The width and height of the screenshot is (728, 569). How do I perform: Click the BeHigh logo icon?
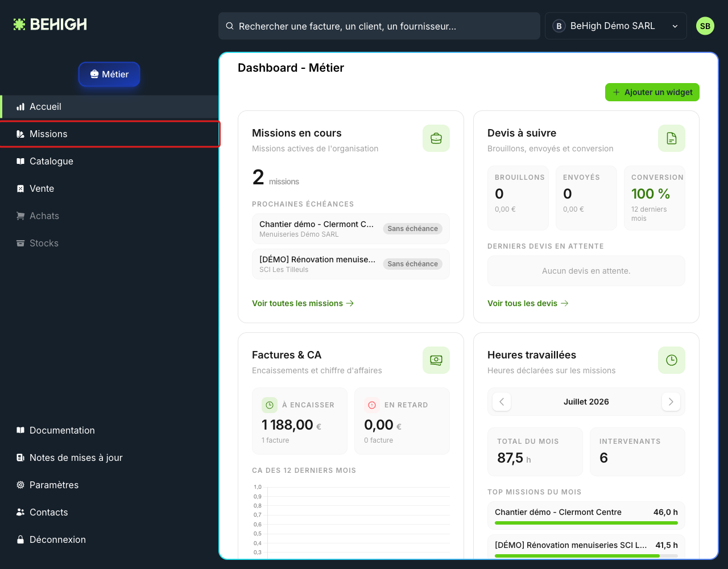pos(20,24)
